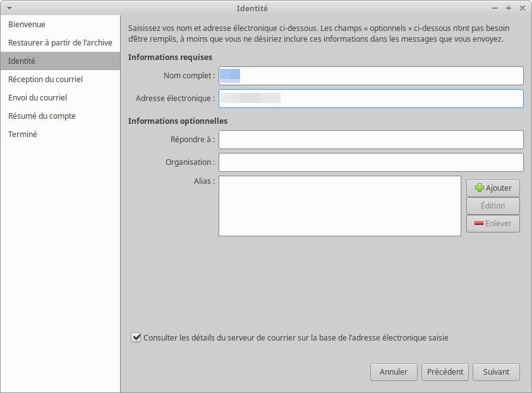The image size is (532, 393).
Task: Click the green plus Ajouter button
Action: (493, 188)
